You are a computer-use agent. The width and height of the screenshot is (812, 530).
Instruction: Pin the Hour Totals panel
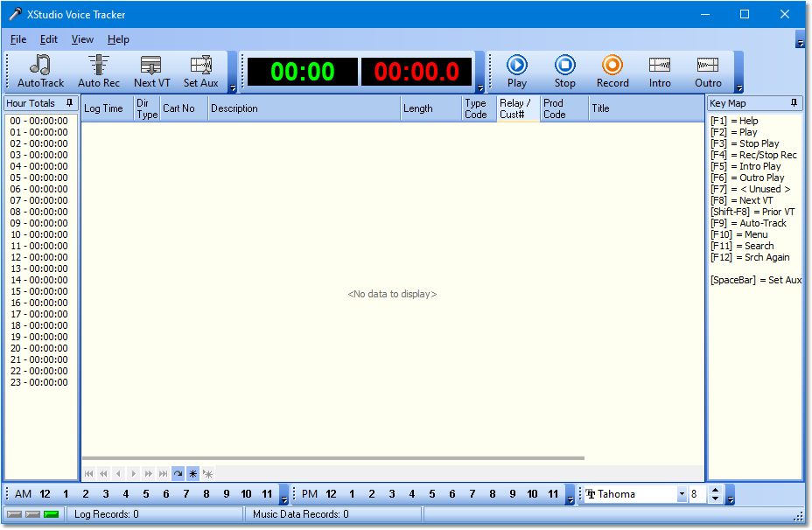point(69,103)
